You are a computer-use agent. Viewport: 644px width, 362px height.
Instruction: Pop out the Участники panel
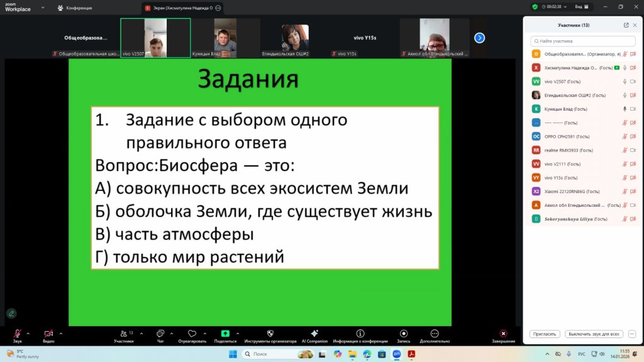626,25
